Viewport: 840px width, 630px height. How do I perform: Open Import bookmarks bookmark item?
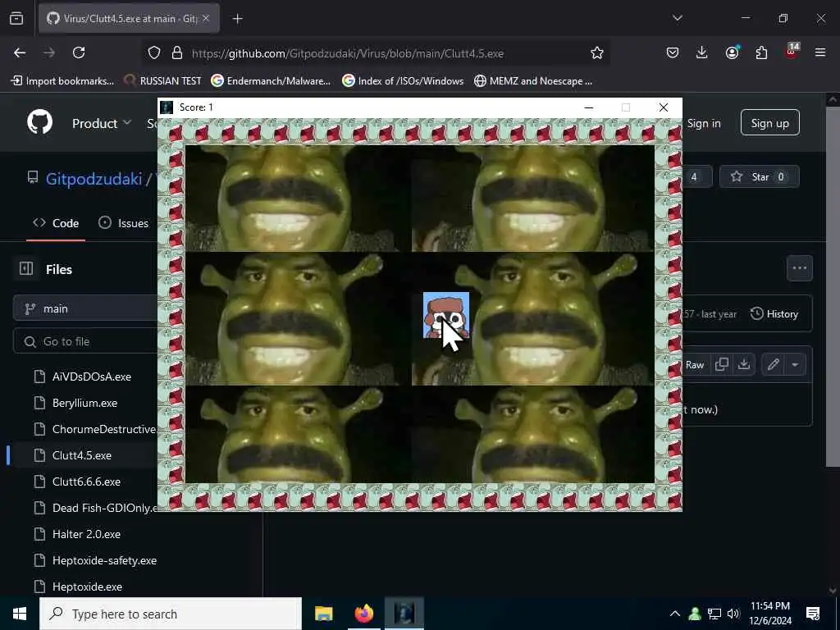pyautogui.click(x=62, y=81)
